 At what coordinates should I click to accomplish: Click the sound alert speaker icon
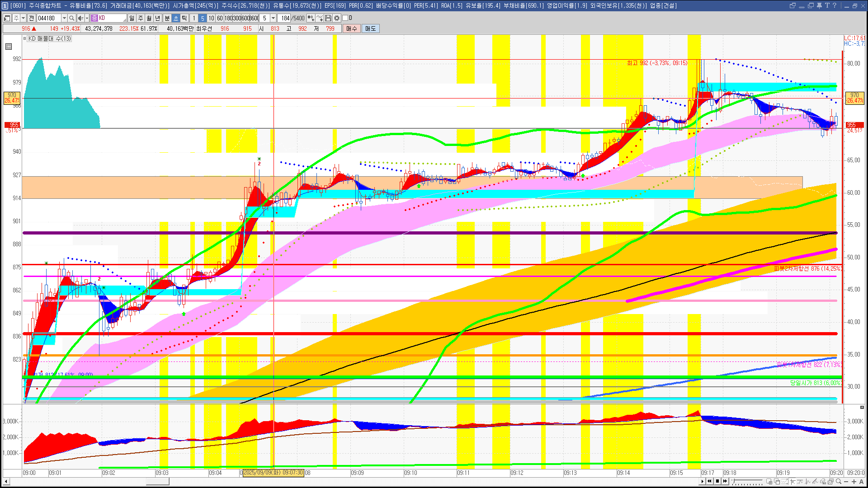click(x=80, y=18)
